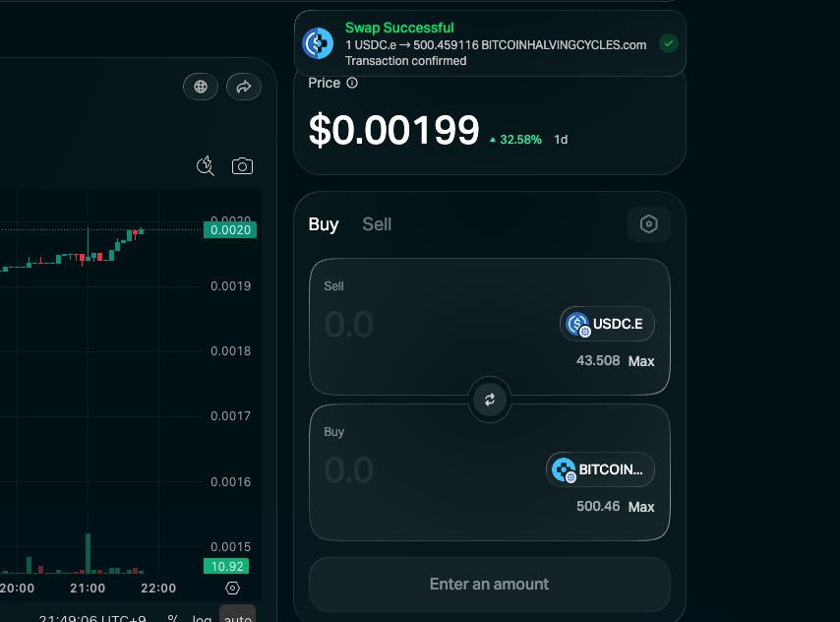Image resolution: width=840 pixels, height=622 pixels.
Task: Click the $0.00199 price value
Action: point(394,130)
